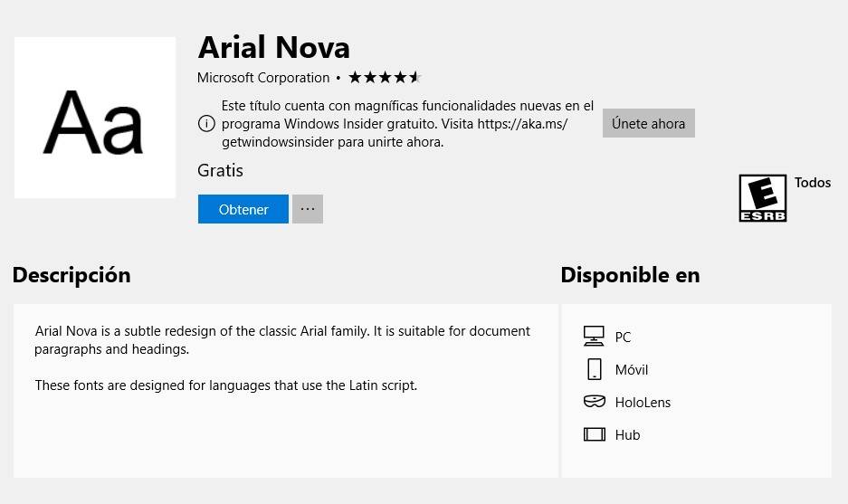Click the HoloLens headset icon

(x=595, y=401)
